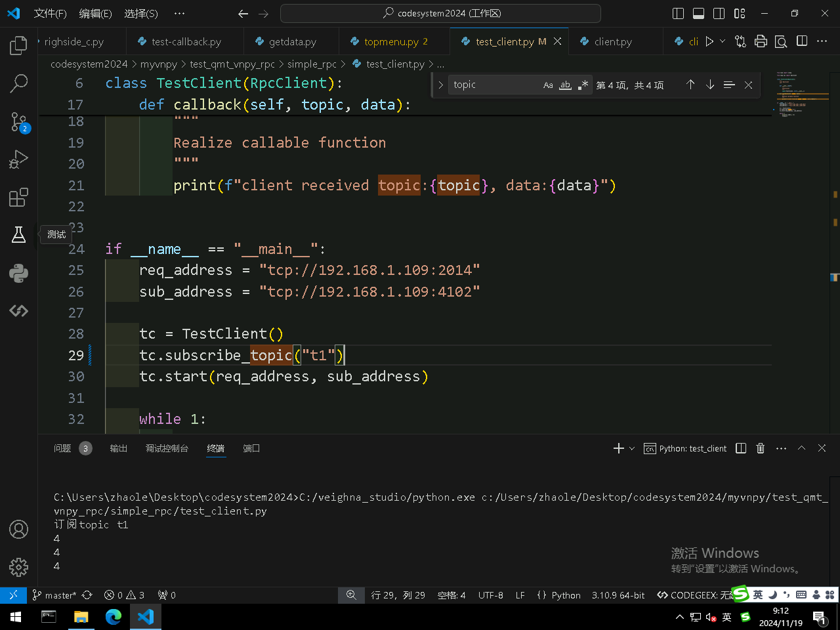Maximize the panel size with chevron

[801, 448]
